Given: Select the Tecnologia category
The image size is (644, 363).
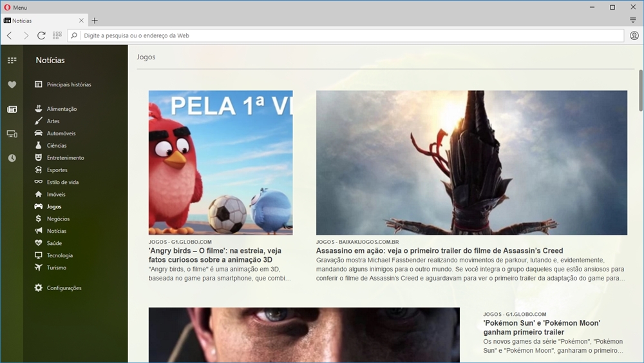Looking at the screenshot, I should [54, 255].
